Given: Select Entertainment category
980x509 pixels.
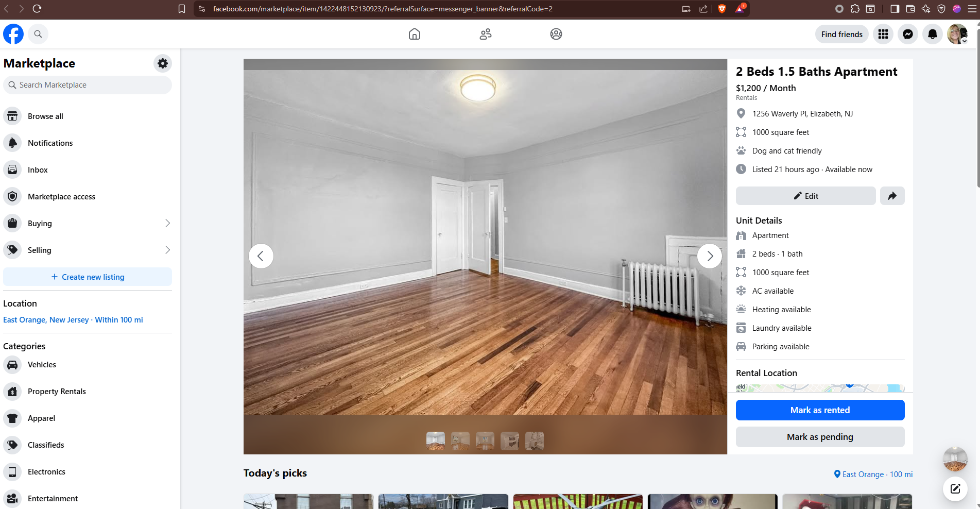Looking at the screenshot, I should [x=88, y=499].
